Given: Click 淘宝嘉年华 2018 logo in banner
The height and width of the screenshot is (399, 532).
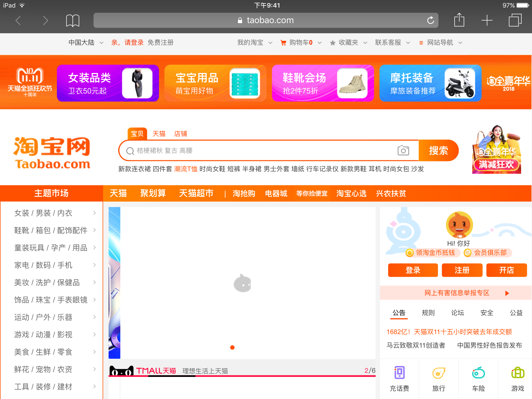Looking at the screenshot, I should point(508,83).
